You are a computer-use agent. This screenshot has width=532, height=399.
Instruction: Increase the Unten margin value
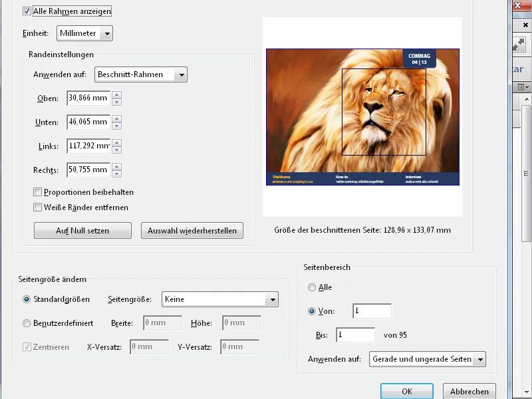pos(117,118)
